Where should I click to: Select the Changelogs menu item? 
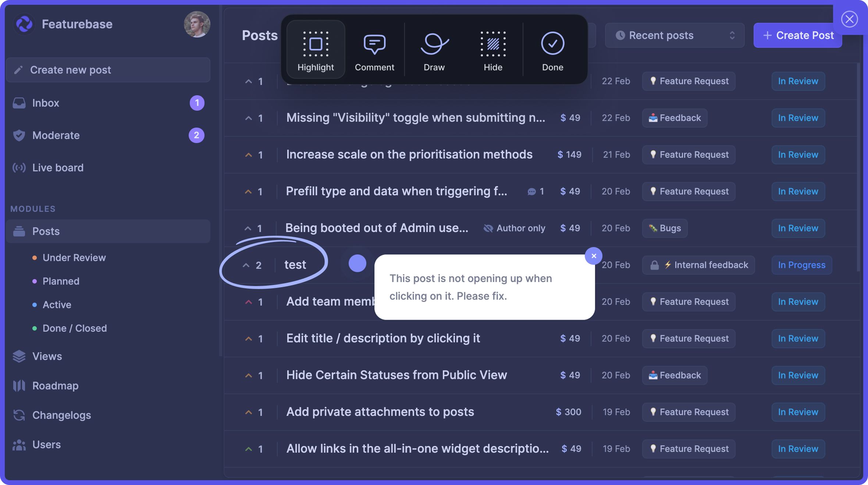pyautogui.click(x=61, y=415)
